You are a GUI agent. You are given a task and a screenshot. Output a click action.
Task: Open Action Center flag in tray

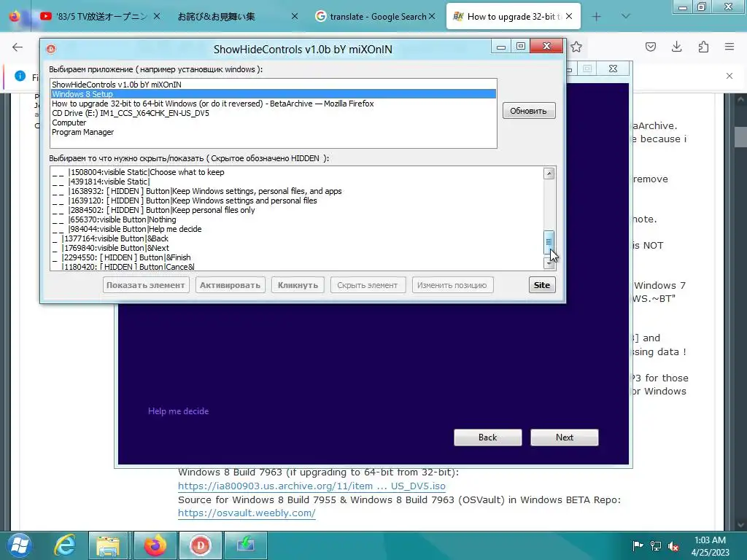638,545
